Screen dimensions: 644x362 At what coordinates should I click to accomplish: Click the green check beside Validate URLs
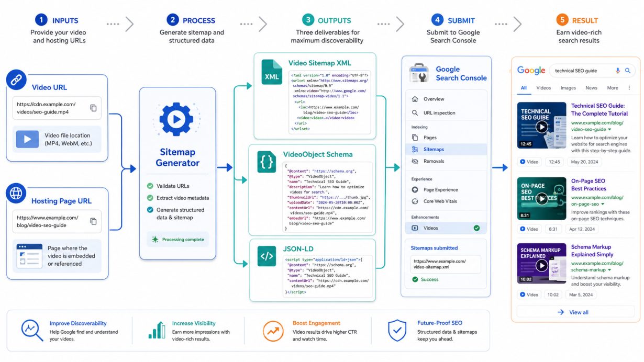point(150,186)
